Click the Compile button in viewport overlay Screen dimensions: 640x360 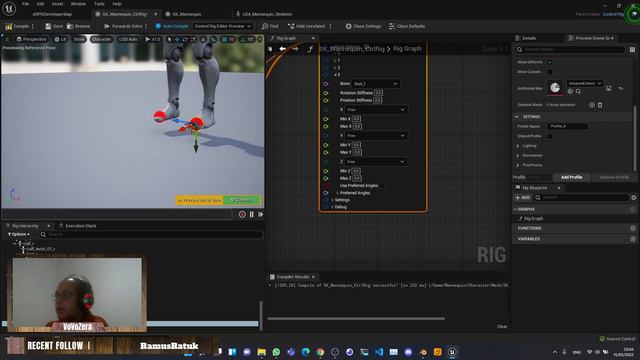pyautogui.click(x=242, y=200)
